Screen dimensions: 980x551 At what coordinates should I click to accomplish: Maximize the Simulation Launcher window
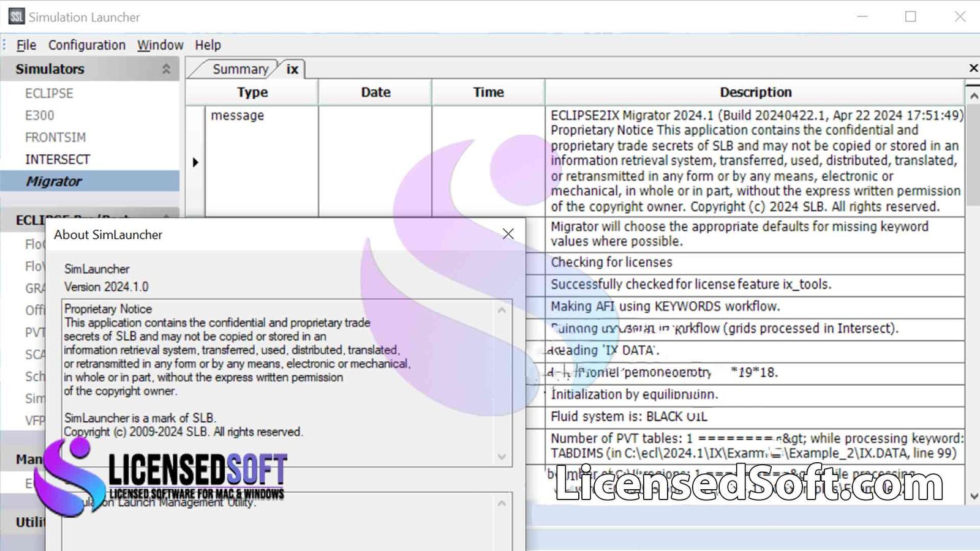click(911, 17)
